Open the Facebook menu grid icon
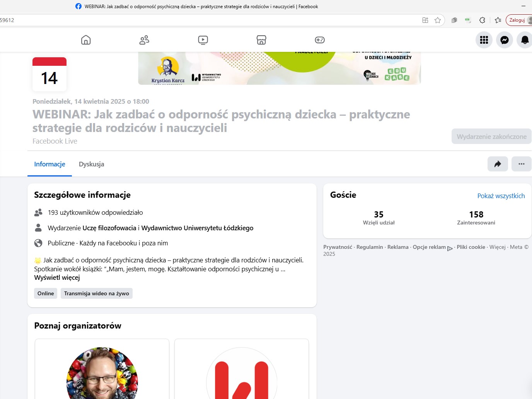Viewport: 532px width, 399px height. pos(484,40)
